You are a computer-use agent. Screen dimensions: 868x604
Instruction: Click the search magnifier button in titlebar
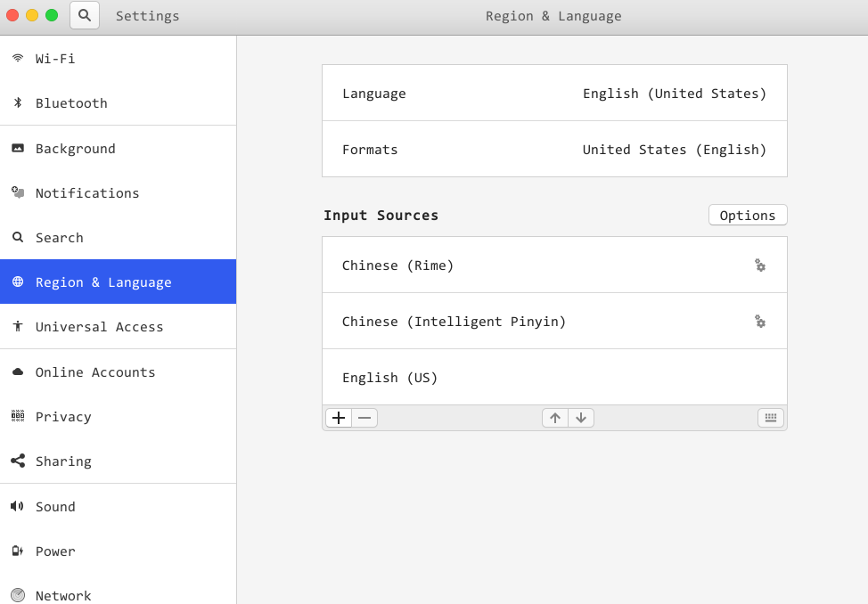click(x=85, y=15)
